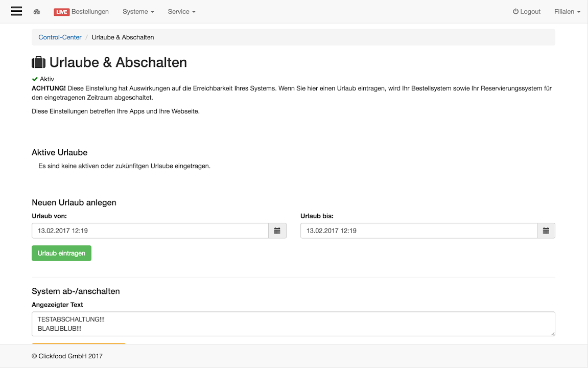Click the dashboard gauge icon
Screen dimensions: 588x368
pyautogui.click(x=37, y=12)
